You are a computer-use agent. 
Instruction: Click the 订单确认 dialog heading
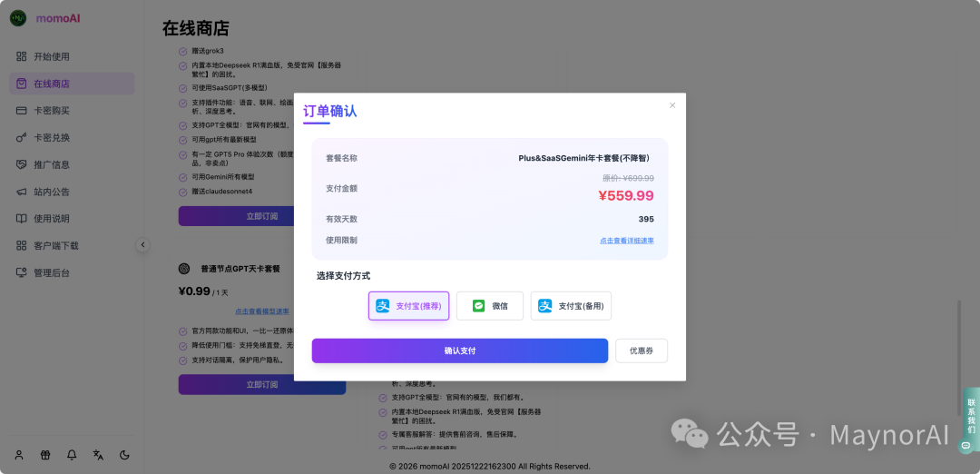point(330,112)
